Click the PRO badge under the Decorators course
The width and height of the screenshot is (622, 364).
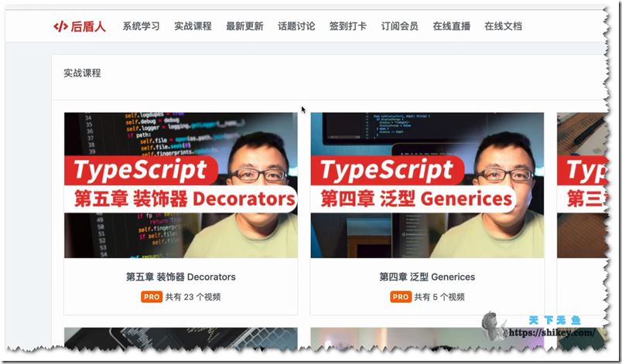pyautogui.click(x=152, y=297)
